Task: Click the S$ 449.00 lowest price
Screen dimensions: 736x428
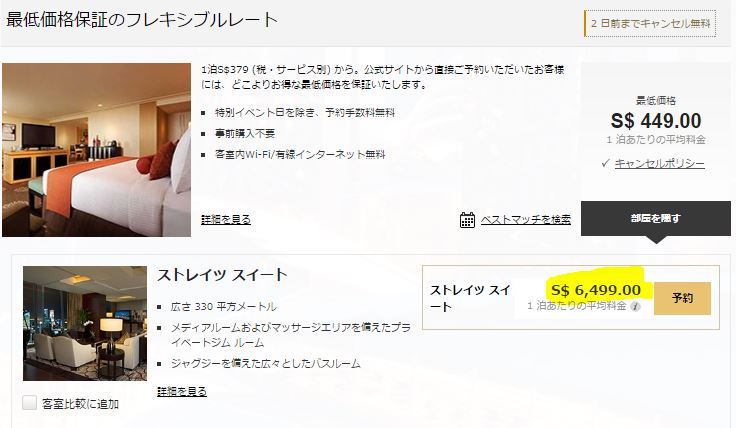Action: (656, 121)
